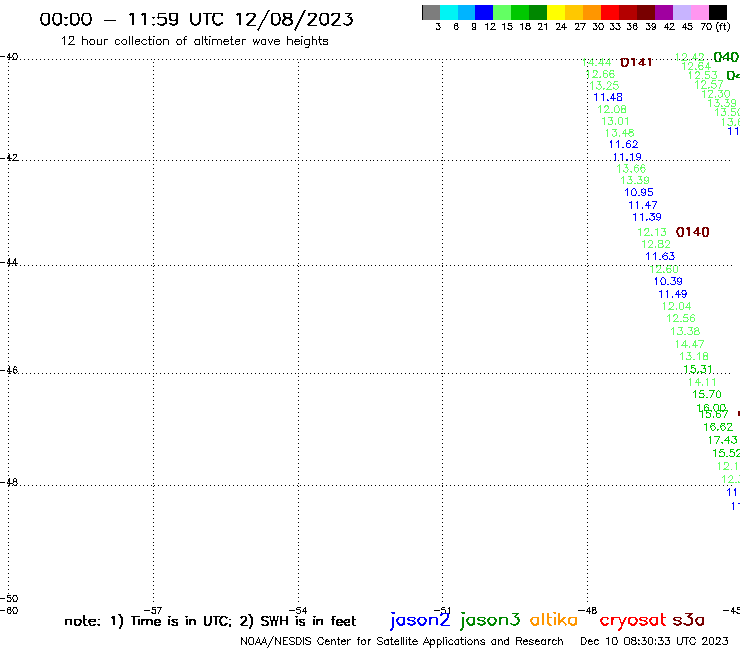Click wave height value 12.08
Screen dimensions: 740x650
pos(612,109)
